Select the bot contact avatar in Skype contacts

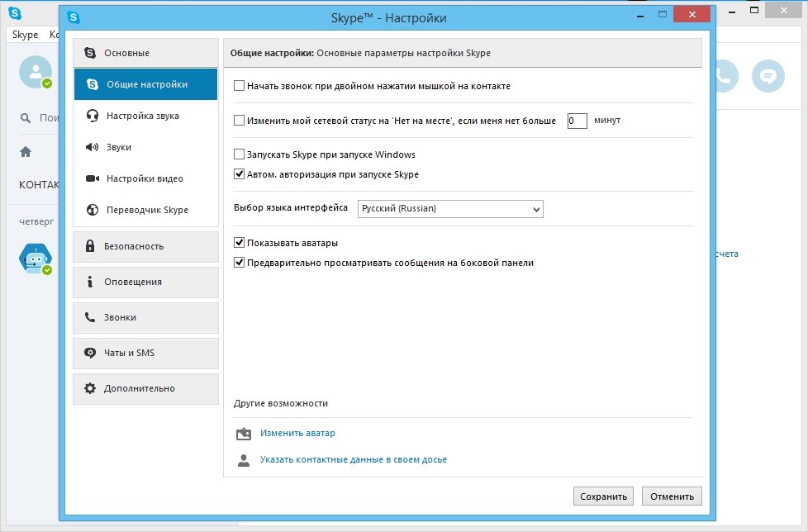35,258
